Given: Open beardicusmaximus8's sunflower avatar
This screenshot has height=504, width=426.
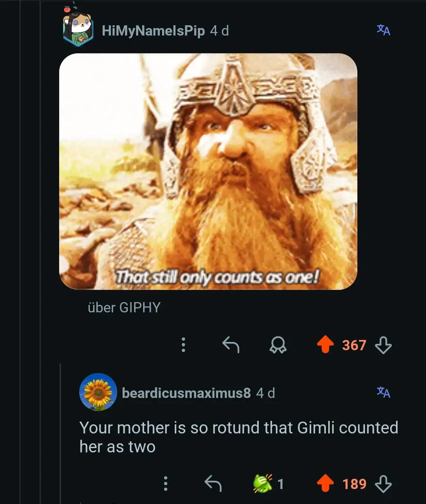Looking at the screenshot, I should pos(98,392).
